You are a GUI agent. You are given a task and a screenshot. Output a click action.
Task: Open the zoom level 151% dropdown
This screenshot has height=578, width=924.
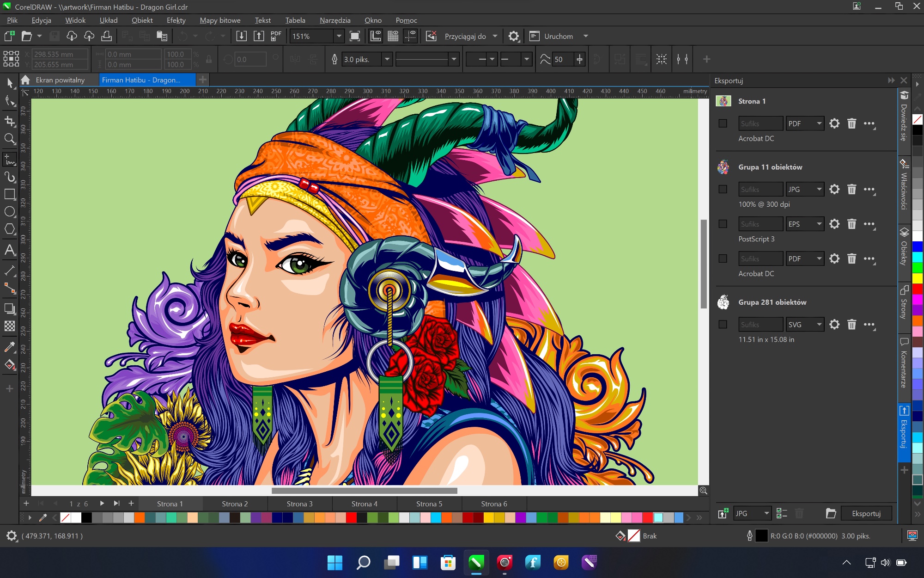pyautogui.click(x=339, y=36)
